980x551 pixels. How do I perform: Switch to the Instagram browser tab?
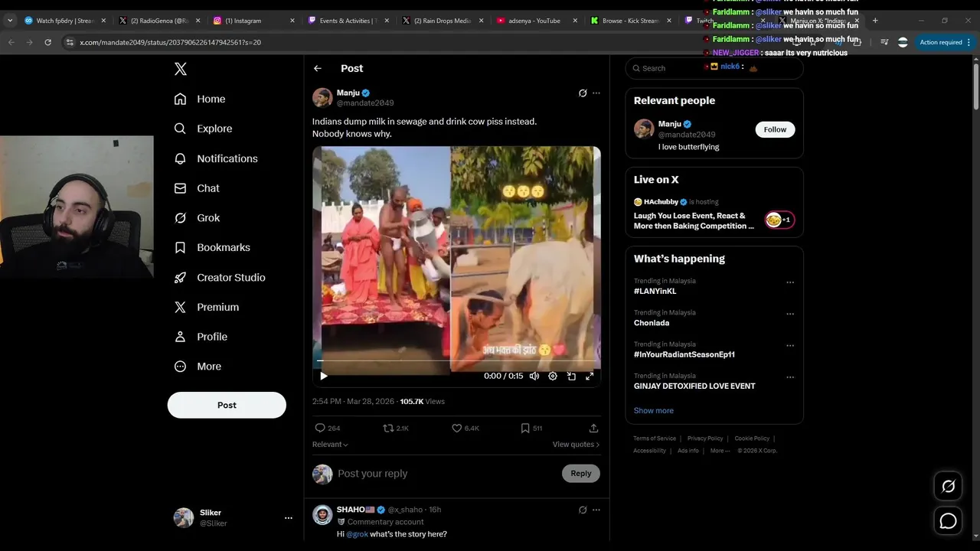pyautogui.click(x=254, y=21)
